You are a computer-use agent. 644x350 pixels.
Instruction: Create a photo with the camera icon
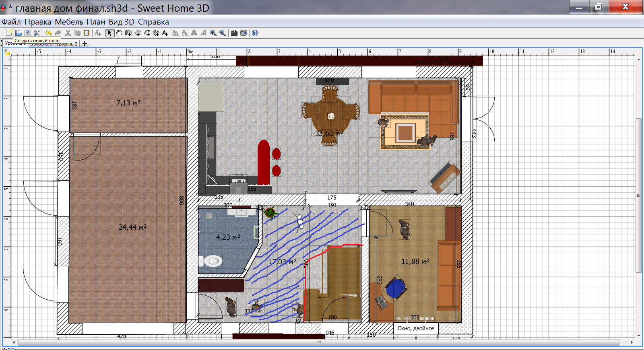[x=234, y=33]
